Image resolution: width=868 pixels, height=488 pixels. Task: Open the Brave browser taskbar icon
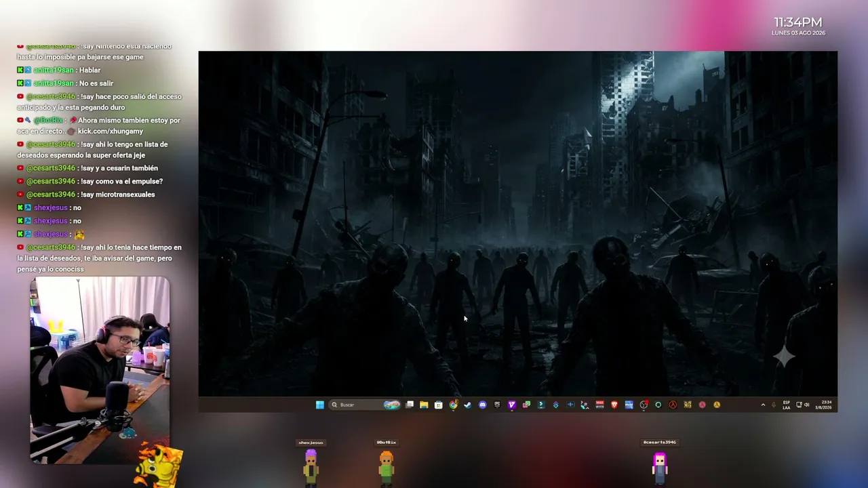(x=614, y=405)
